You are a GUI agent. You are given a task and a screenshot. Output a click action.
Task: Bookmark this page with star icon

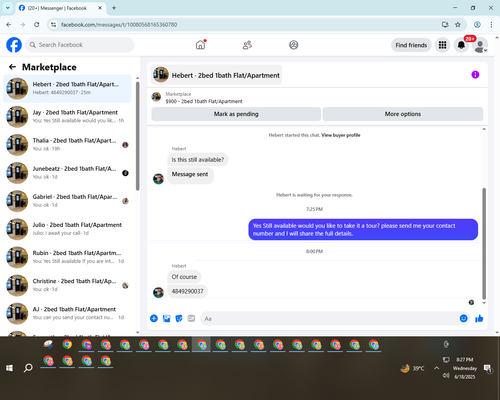458,24
